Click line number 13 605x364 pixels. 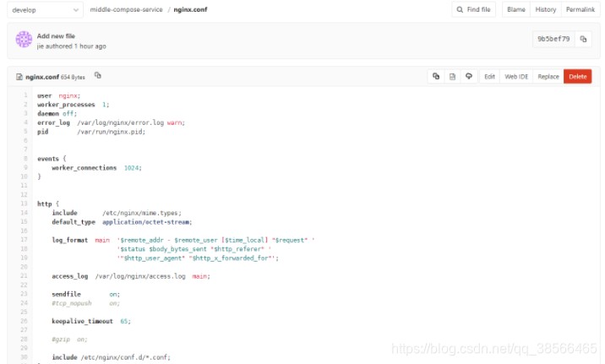[x=24, y=204]
